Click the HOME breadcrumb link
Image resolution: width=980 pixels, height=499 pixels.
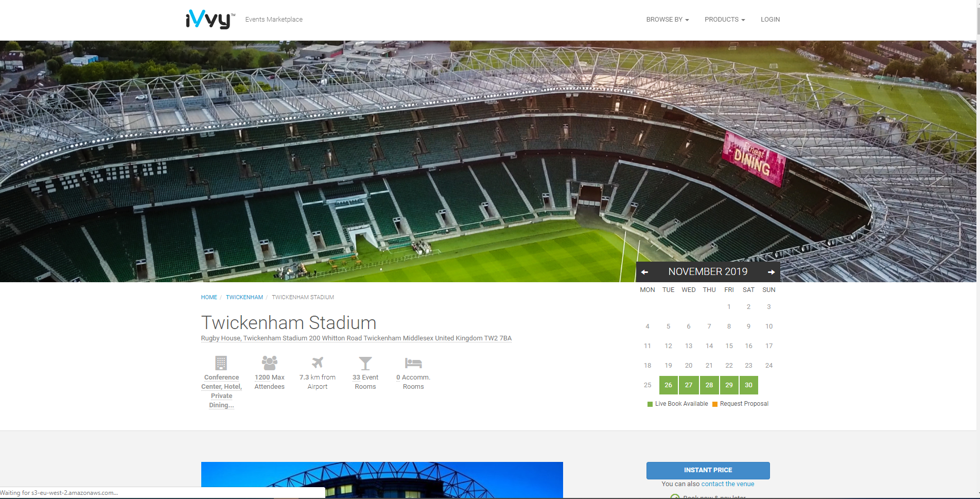209,297
